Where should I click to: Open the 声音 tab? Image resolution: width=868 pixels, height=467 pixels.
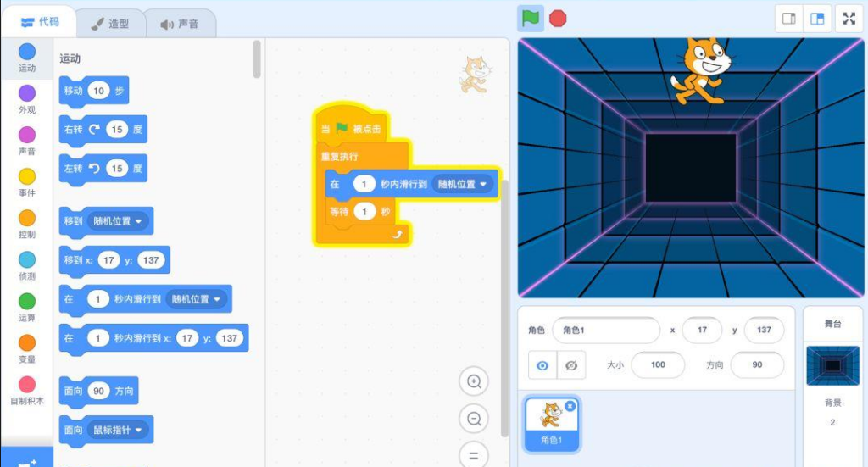(179, 24)
